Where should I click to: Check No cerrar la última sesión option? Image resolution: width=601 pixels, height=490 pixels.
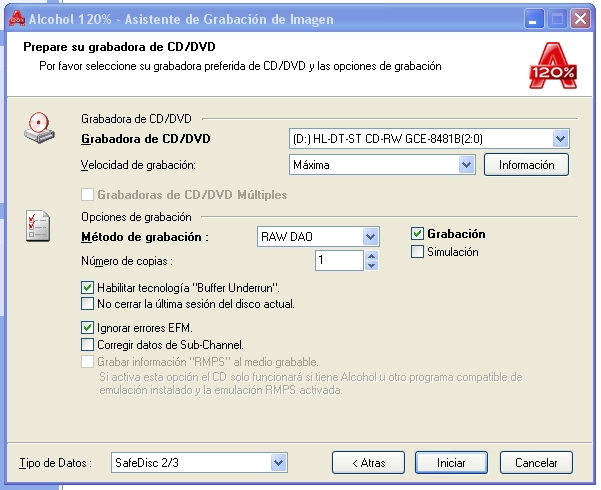click(x=87, y=304)
